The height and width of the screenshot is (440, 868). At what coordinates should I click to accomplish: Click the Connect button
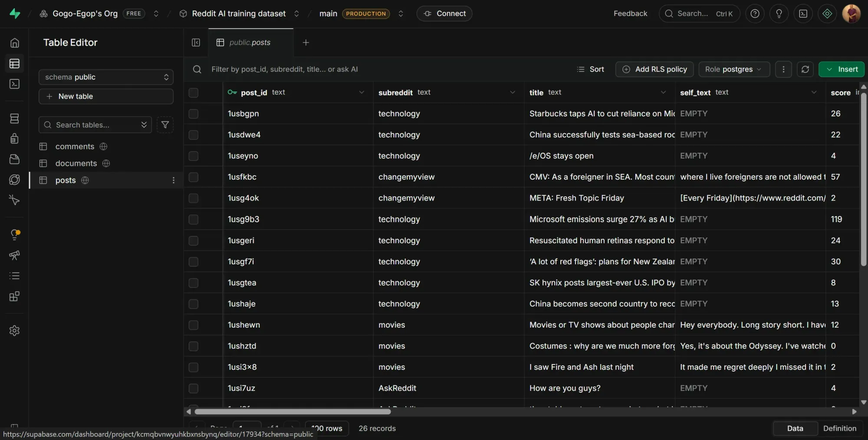pos(444,13)
